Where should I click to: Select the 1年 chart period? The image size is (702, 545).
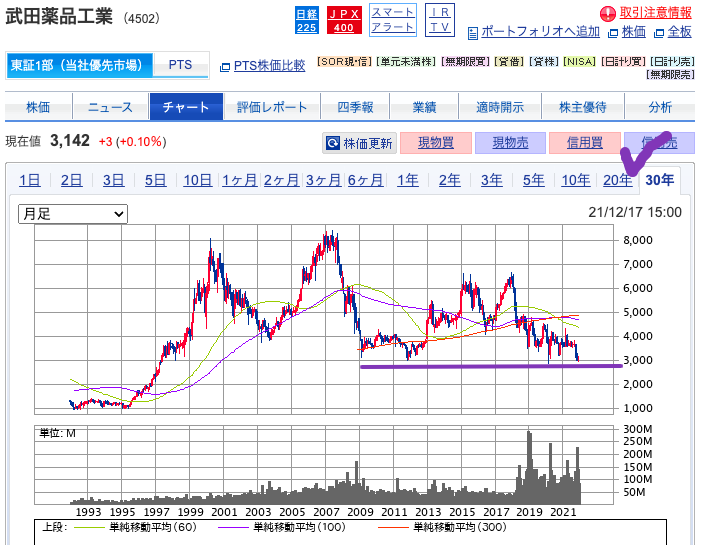coord(408,180)
